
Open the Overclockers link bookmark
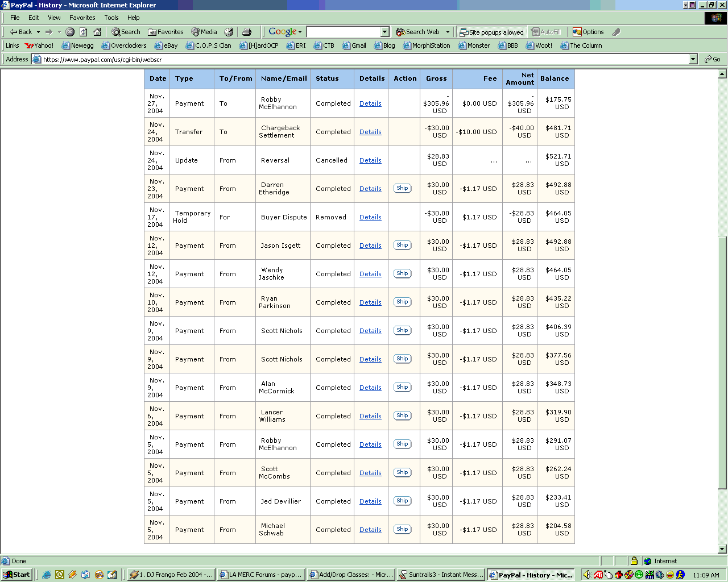[124, 45]
